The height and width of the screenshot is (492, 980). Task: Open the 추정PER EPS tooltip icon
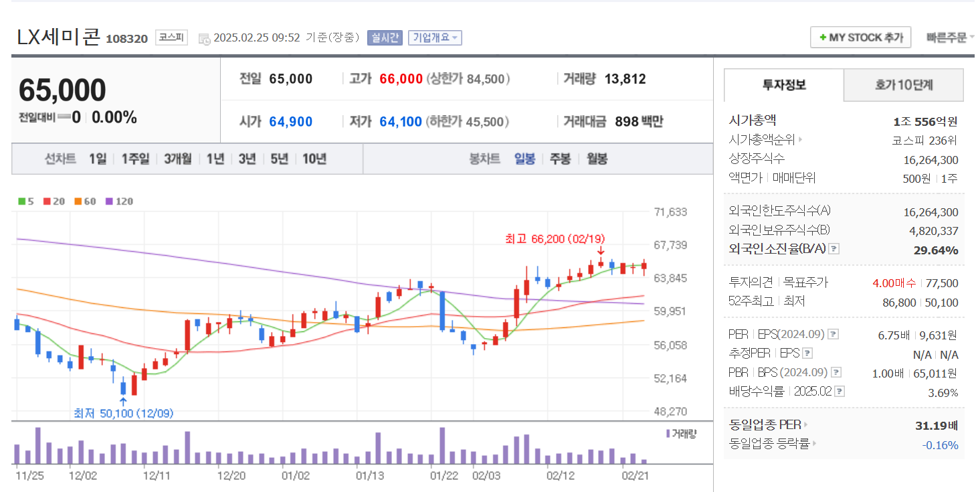(x=807, y=353)
